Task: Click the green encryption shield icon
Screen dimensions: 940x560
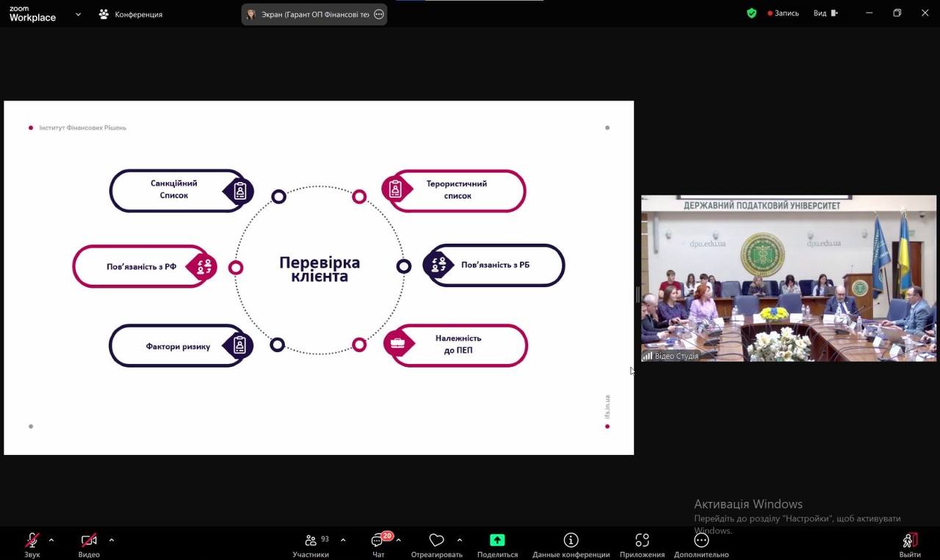Action: click(x=751, y=13)
